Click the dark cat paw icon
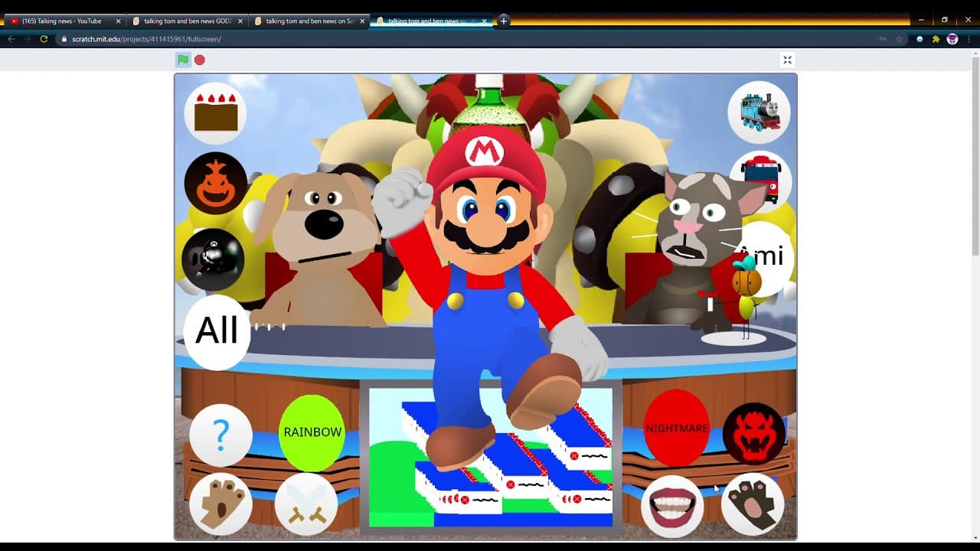The width and height of the screenshot is (980, 551). coord(753,503)
